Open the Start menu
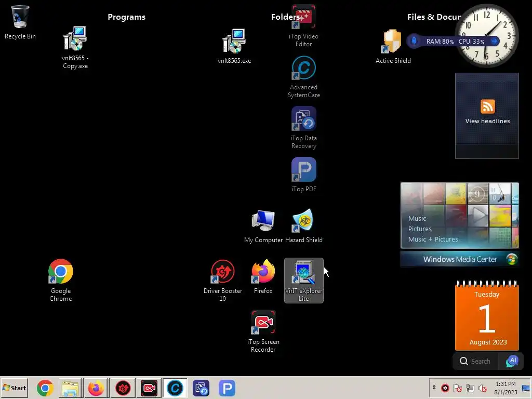This screenshot has width=532, height=399. point(14,388)
